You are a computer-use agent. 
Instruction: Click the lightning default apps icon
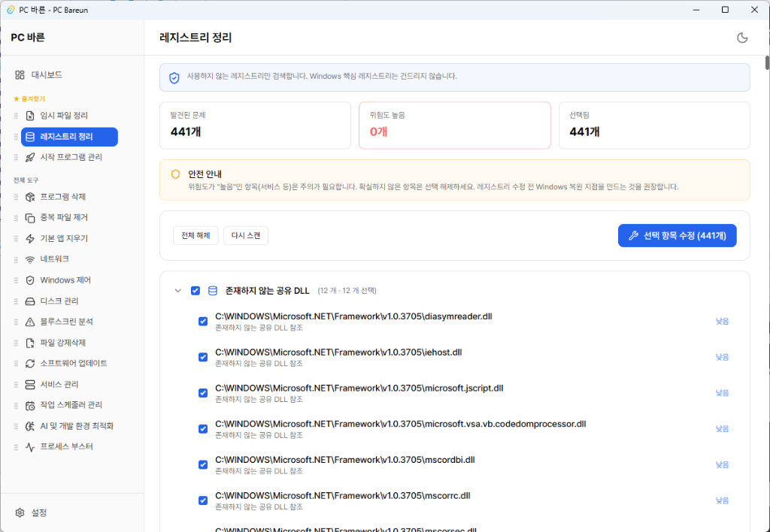click(30, 238)
